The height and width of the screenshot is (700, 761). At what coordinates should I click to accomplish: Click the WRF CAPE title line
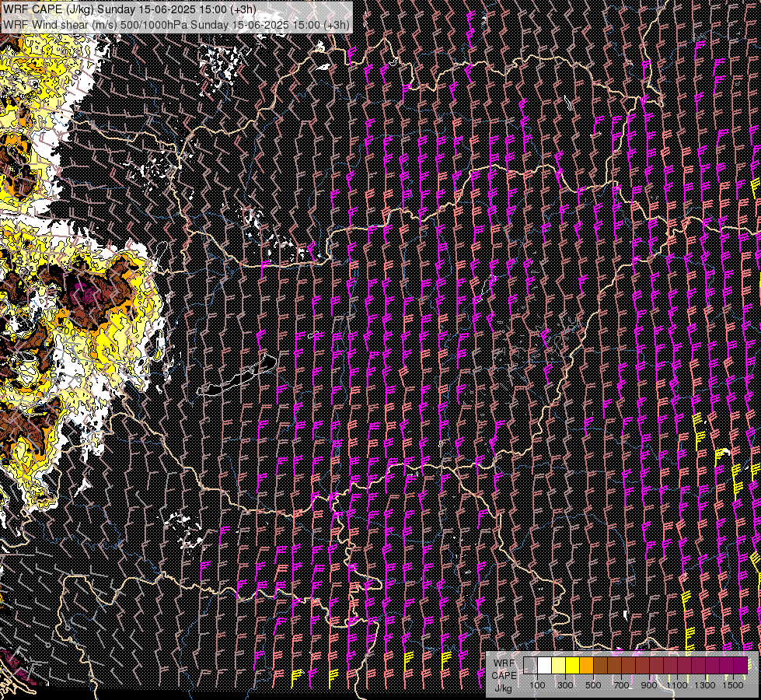coord(130,9)
